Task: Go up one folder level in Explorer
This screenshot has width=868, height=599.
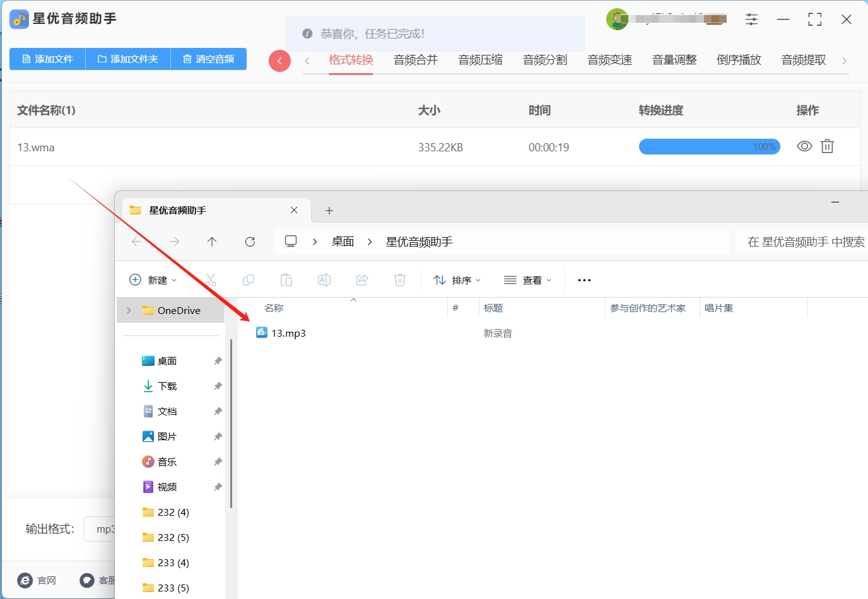Action: [212, 241]
